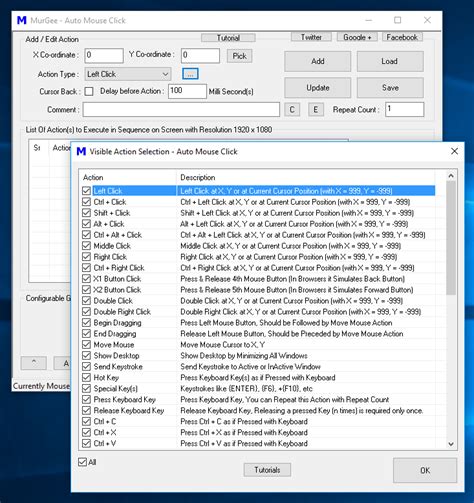Close the Visible Action Selection dialog

(x=454, y=151)
